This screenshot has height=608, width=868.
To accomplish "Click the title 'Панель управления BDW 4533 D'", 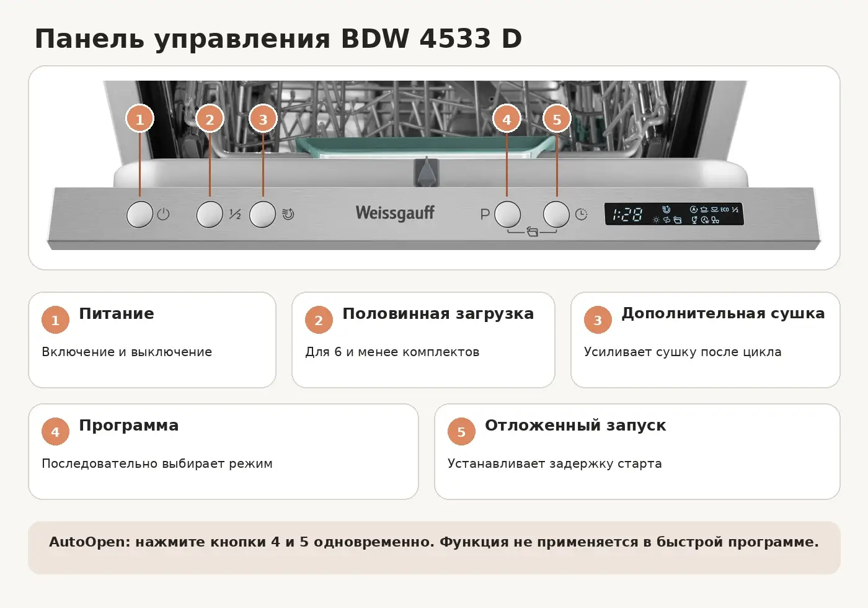I will (x=278, y=38).
